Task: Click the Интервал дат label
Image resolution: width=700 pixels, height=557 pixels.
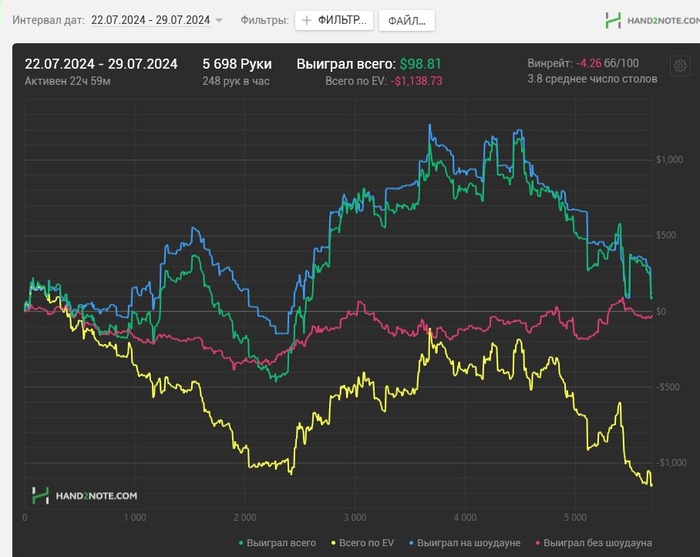Action: pyautogui.click(x=48, y=21)
